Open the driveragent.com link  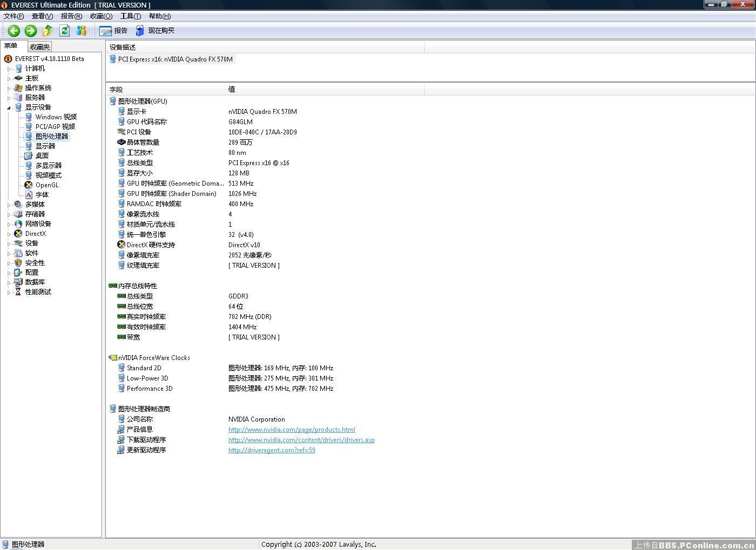coord(272,450)
